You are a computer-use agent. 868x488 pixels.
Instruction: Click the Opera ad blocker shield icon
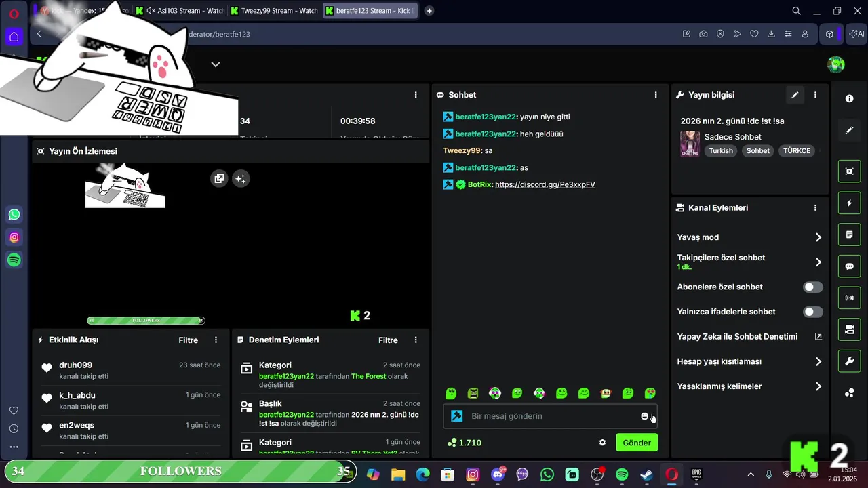coord(720,34)
